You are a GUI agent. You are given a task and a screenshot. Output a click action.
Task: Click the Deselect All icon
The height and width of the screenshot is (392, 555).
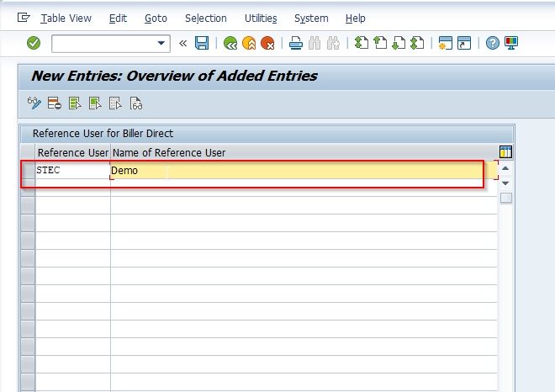(x=115, y=103)
